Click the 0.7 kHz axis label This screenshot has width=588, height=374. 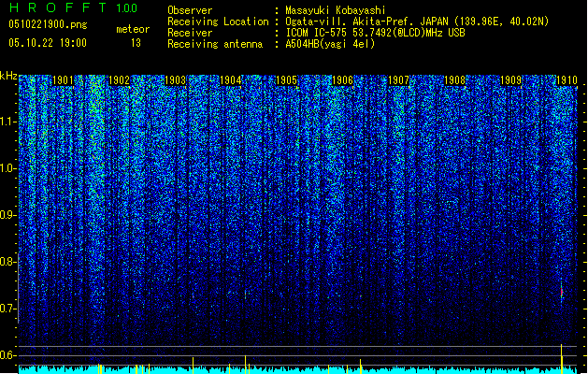(8, 309)
